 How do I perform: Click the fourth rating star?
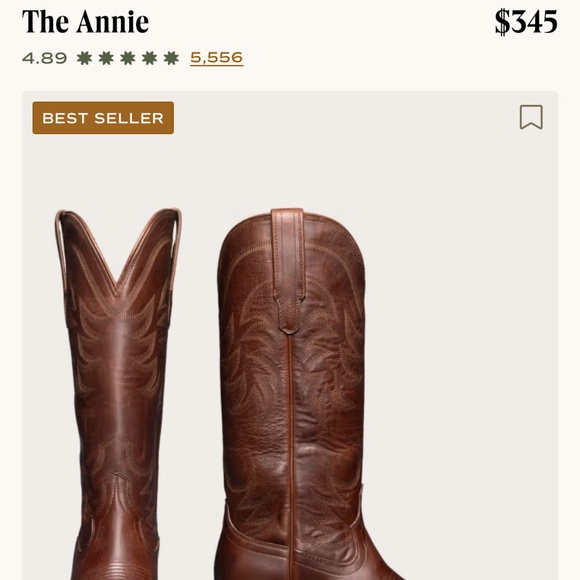tap(149, 58)
